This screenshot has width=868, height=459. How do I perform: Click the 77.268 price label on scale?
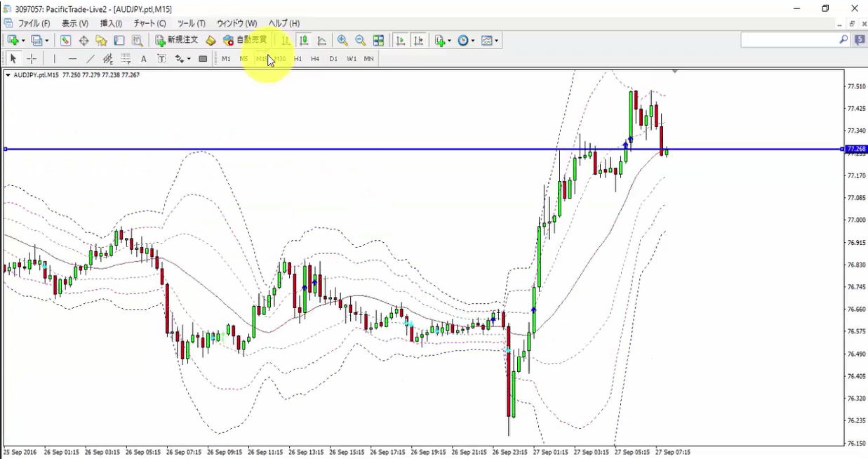[x=856, y=149]
